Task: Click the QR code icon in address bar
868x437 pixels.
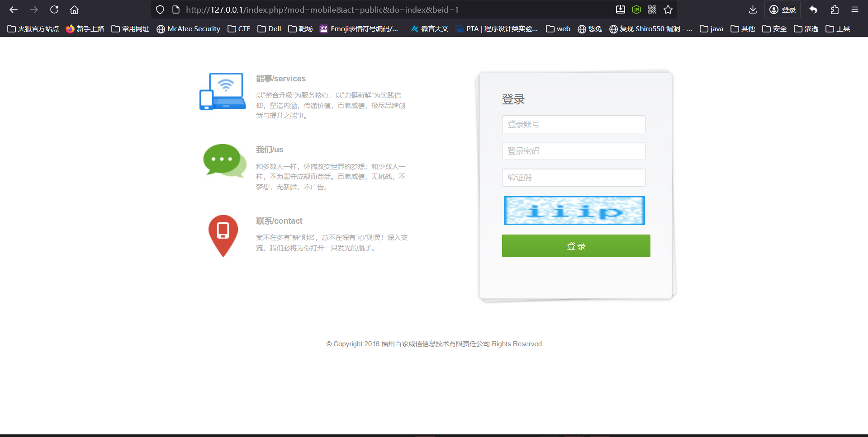Action: [652, 9]
